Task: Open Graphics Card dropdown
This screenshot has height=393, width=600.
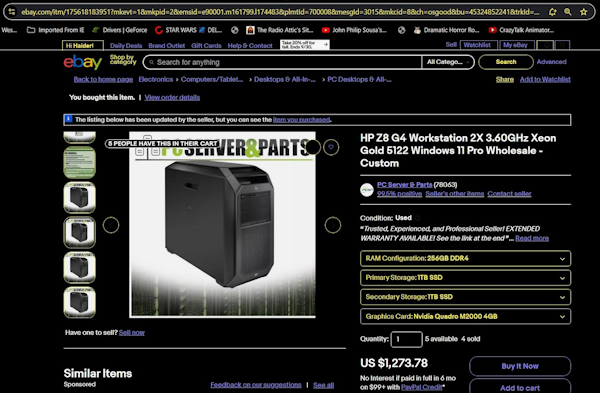Action: click(465, 316)
